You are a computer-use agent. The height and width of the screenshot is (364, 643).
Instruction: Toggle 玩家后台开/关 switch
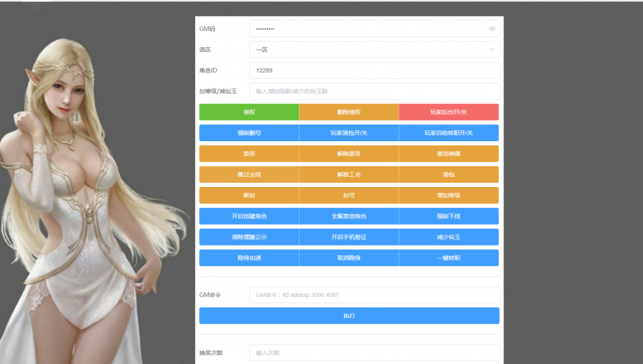[x=448, y=112]
